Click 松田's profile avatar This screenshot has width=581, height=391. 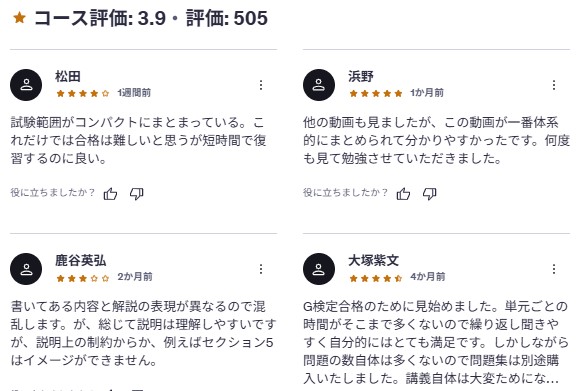pyautogui.click(x=26, y=85)
